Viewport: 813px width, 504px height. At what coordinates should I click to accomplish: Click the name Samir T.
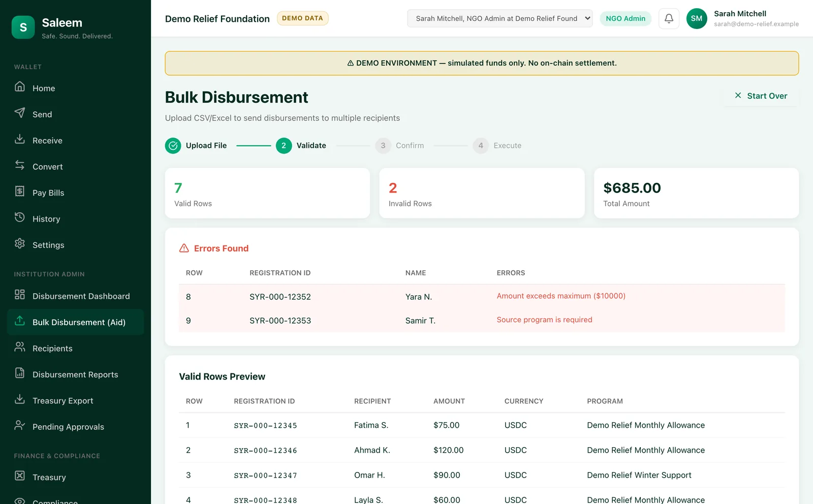pyautogui.click(x=420, y=321)
